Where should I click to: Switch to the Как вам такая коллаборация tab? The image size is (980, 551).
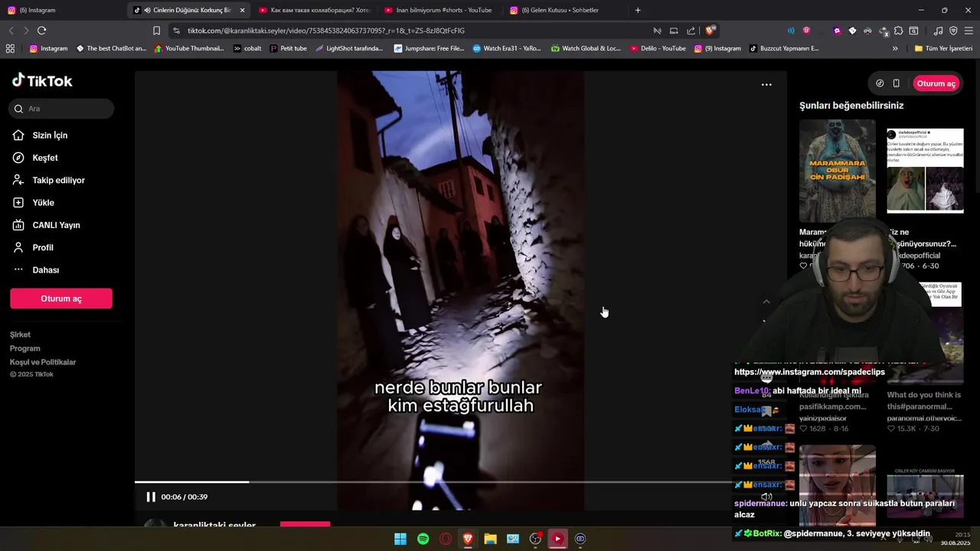[x=314, y=10]
